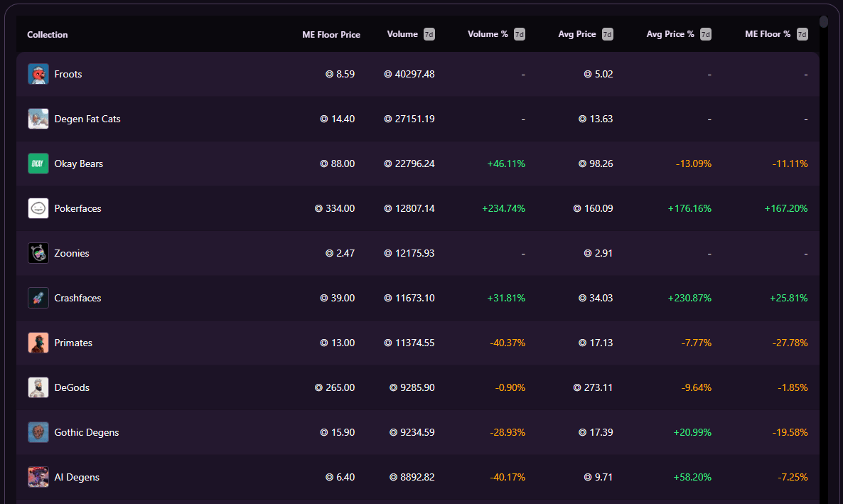Sort by the Collection column header
Viewport: 843px width, 504px height.
(x=48, y=34)
